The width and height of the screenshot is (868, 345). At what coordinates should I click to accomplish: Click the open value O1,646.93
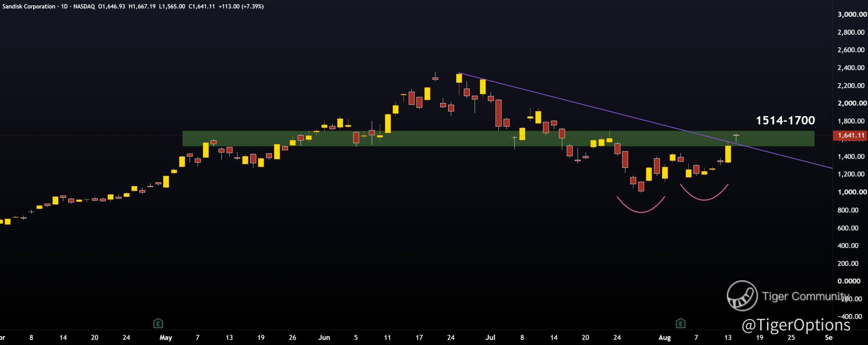tap(112, 6)
